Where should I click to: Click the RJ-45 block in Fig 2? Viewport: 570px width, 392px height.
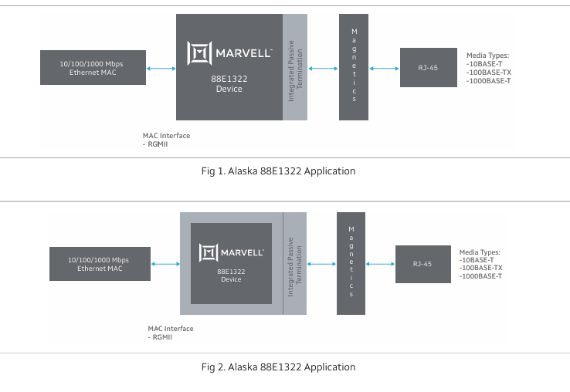tap(423, 264)
